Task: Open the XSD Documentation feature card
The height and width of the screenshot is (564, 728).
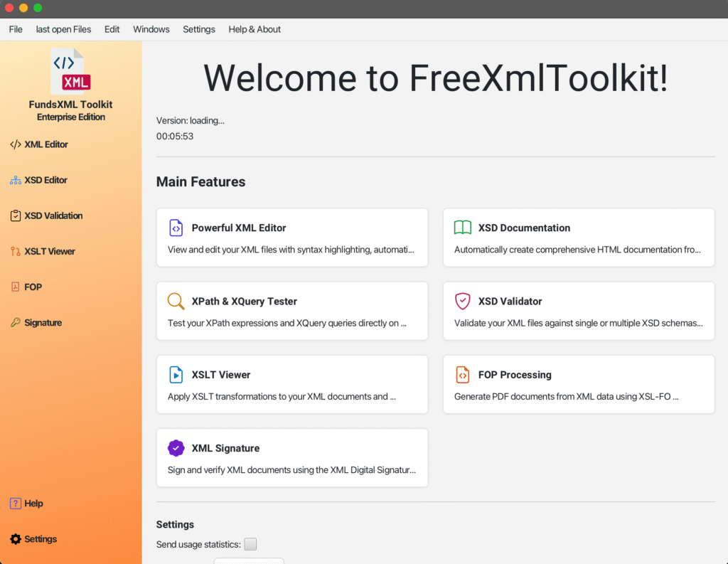Action: coord(579,238)
